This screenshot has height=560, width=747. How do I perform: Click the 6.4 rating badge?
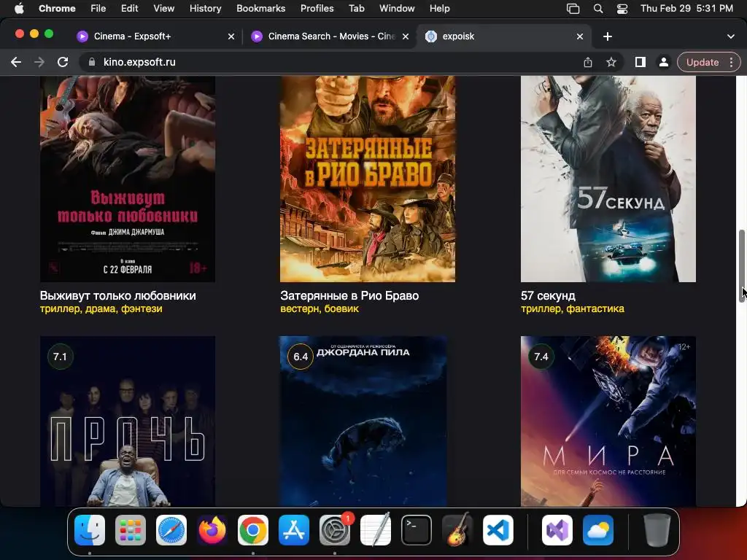pos(301,357)
